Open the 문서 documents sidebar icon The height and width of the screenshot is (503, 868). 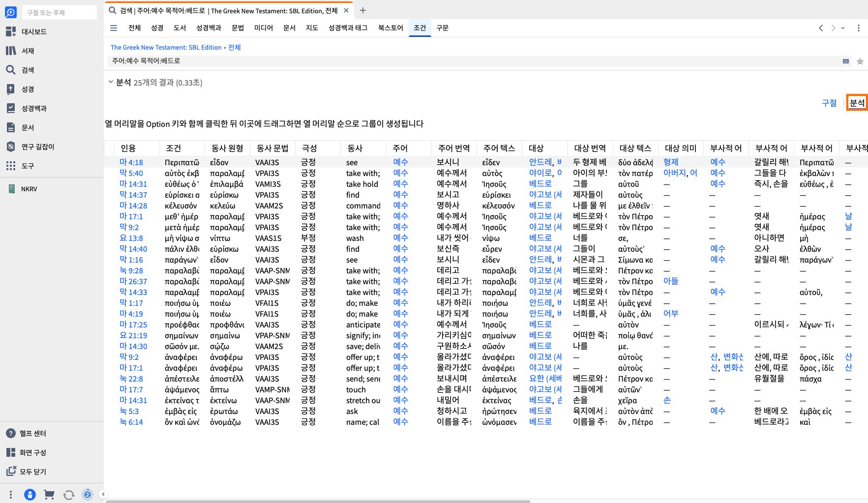click(11, 127)
